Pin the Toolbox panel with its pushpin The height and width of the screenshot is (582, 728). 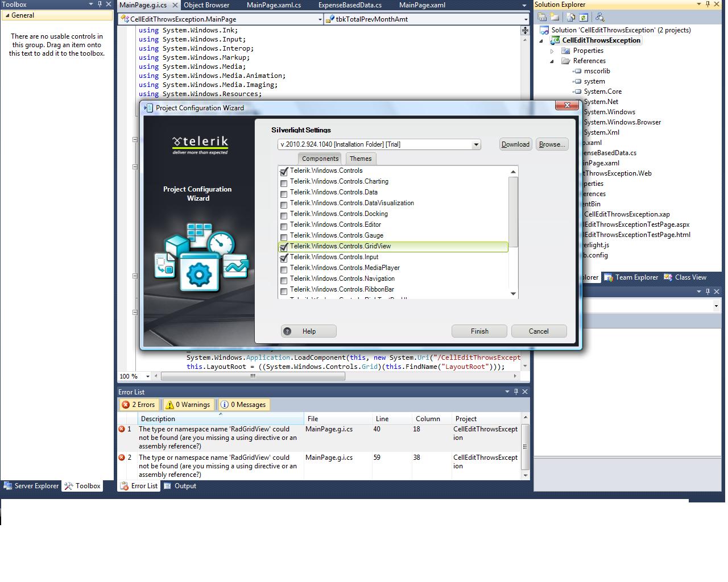pyautogui.click(x=100, y=5)
